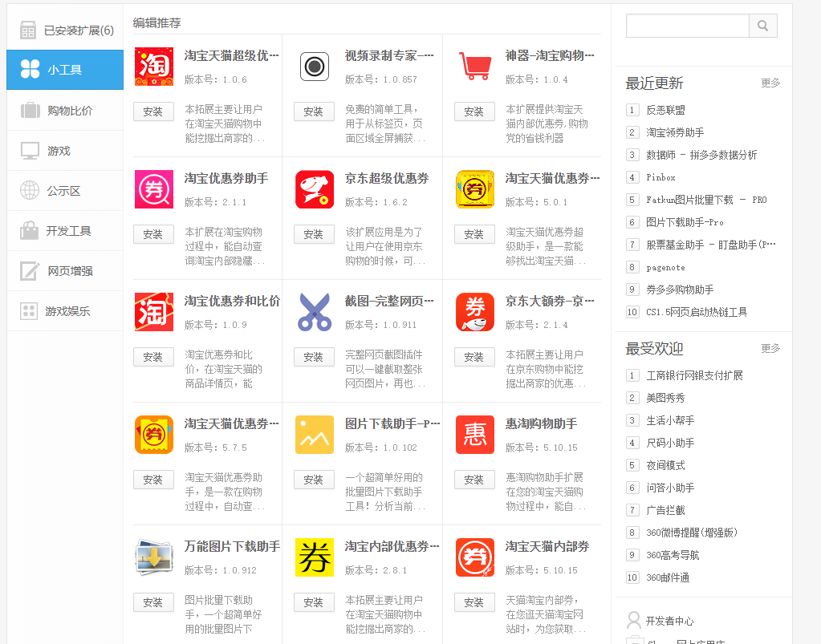
Task: Open 券多多购物助手 in recent updates
Action: point(680,290)
